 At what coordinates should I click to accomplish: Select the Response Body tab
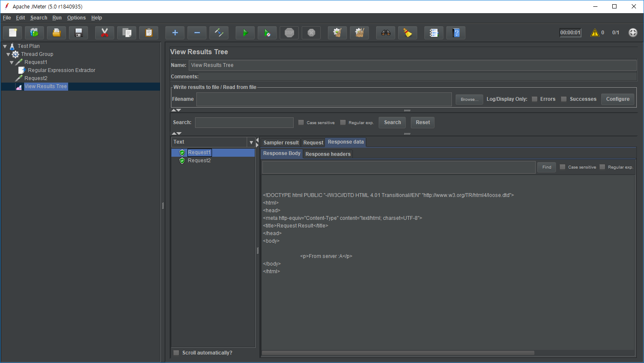pyautogui.click(x=282, y=153)
